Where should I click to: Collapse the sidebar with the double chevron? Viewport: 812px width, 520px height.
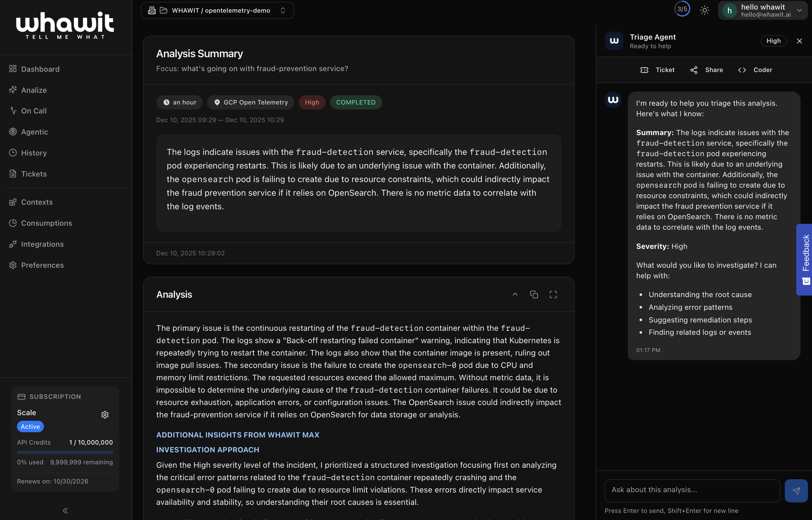coord(65,510)
